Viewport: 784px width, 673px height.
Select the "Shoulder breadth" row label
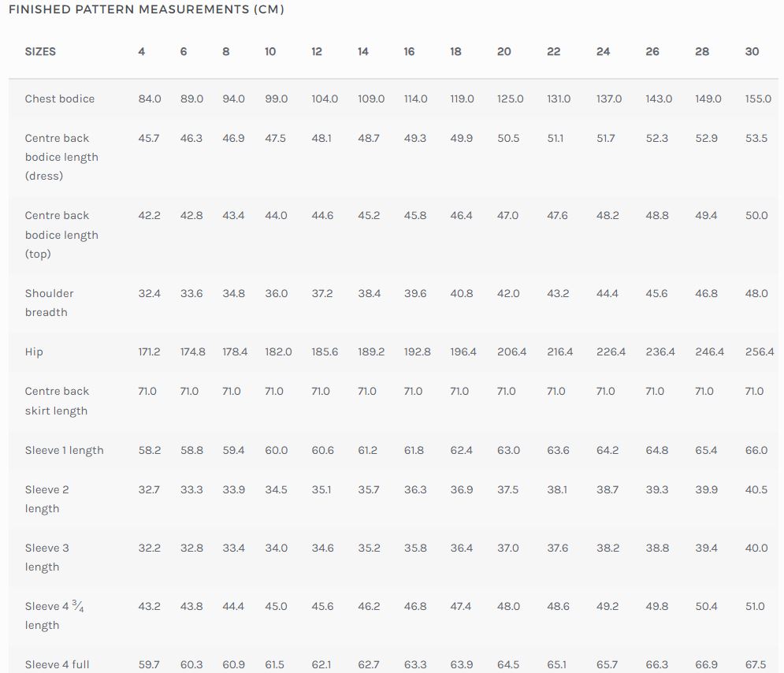pyautogui.click(x=49, y=303)
